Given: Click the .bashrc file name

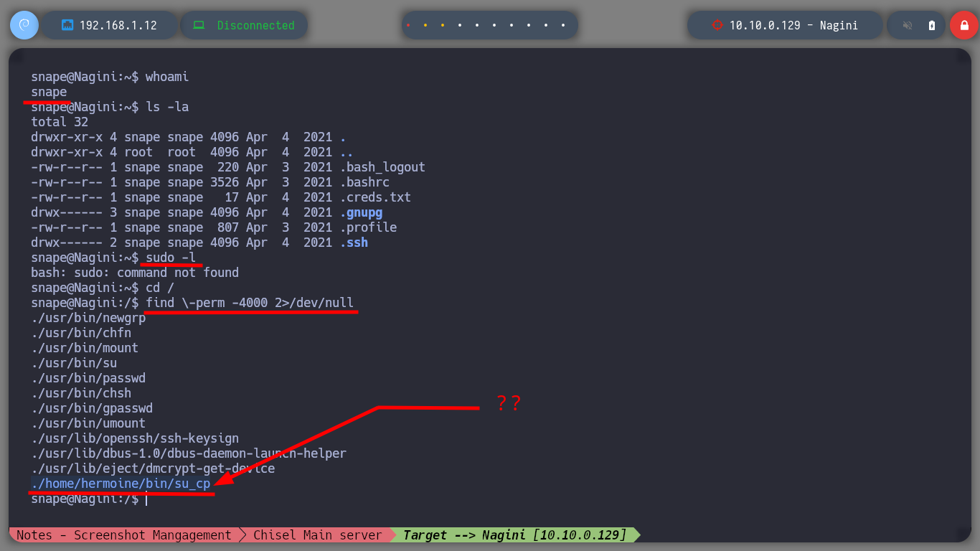Looking at the screenshot, I should (364, 182).
